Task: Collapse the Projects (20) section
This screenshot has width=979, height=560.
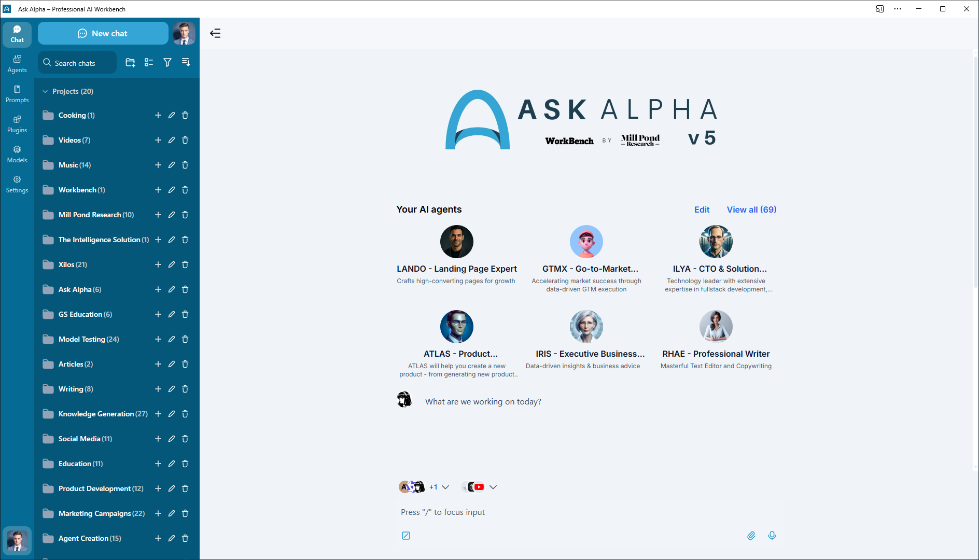Action: 45,91
